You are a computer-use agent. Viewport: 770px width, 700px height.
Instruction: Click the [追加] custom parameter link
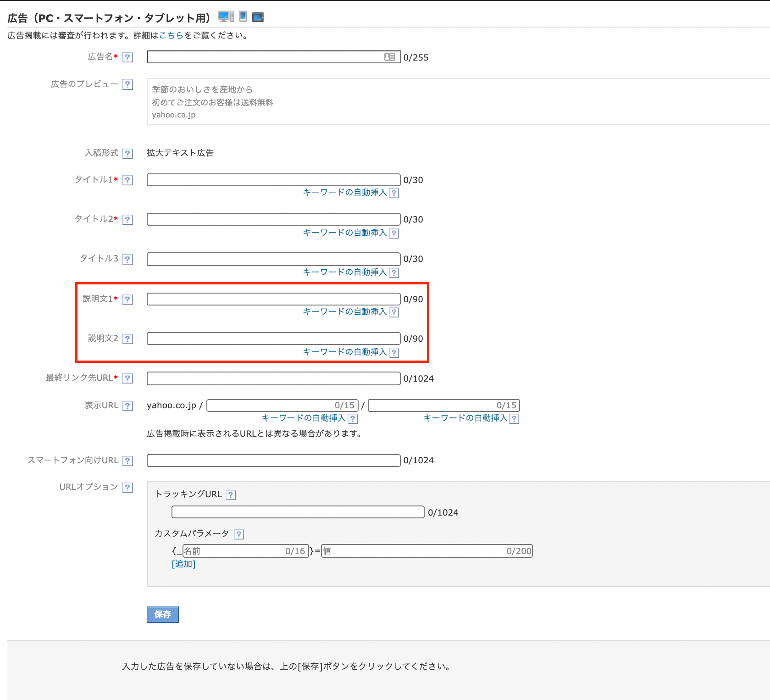pos(183,564)
